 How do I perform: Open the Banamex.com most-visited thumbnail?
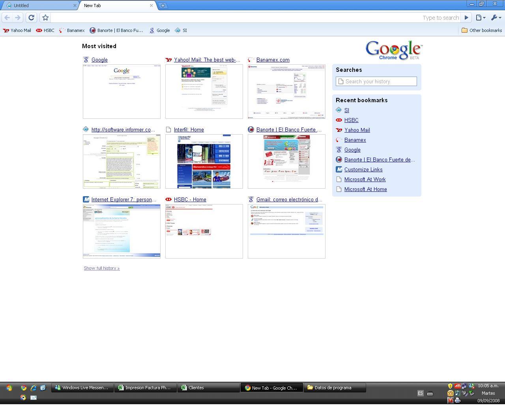(x=286, y=92)
